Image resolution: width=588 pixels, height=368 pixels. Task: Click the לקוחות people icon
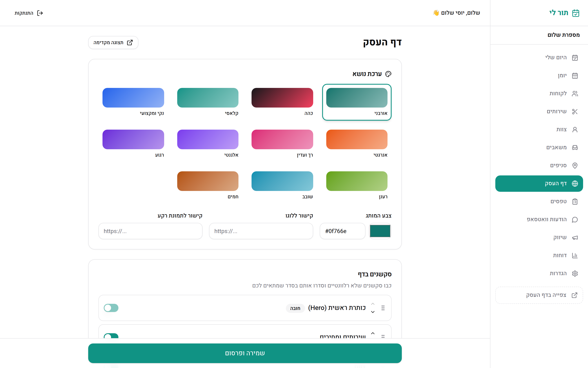[x=575, y=93]
